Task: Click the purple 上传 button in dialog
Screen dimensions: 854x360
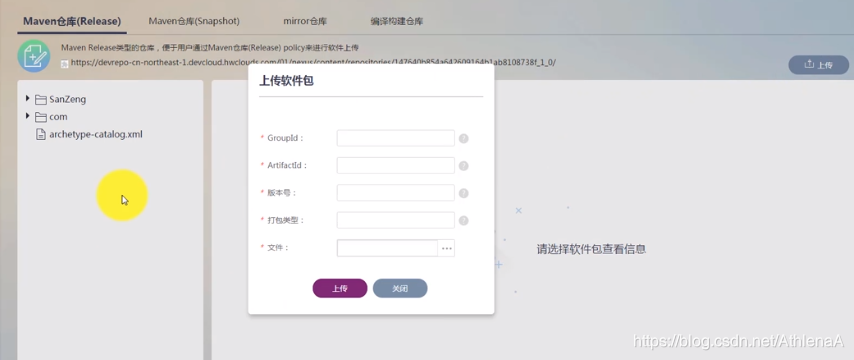Action: 340,288
